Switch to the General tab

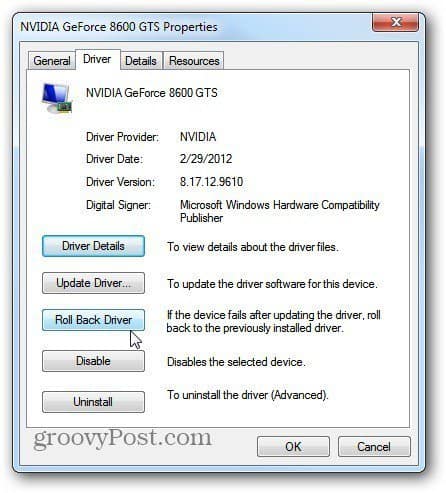(52, 61)
